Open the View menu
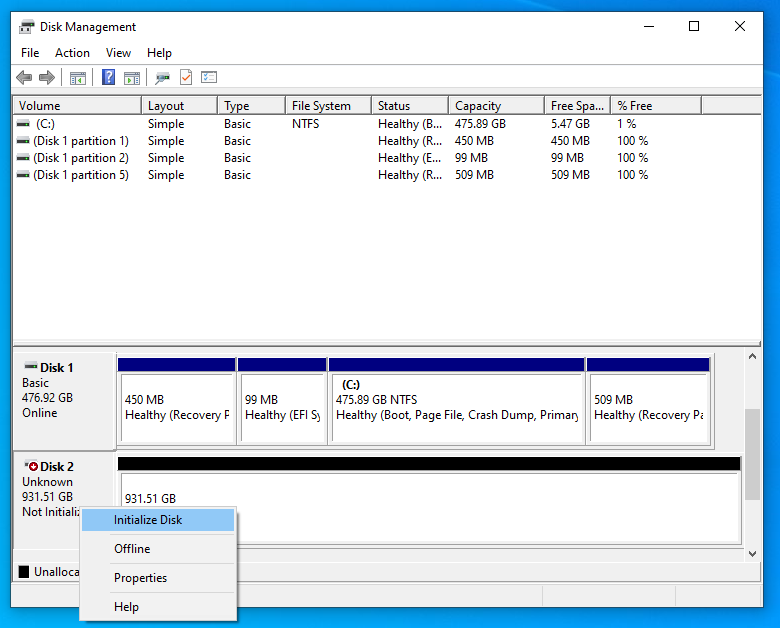Viewport: 780px width, 628px height. coord(118,53)
